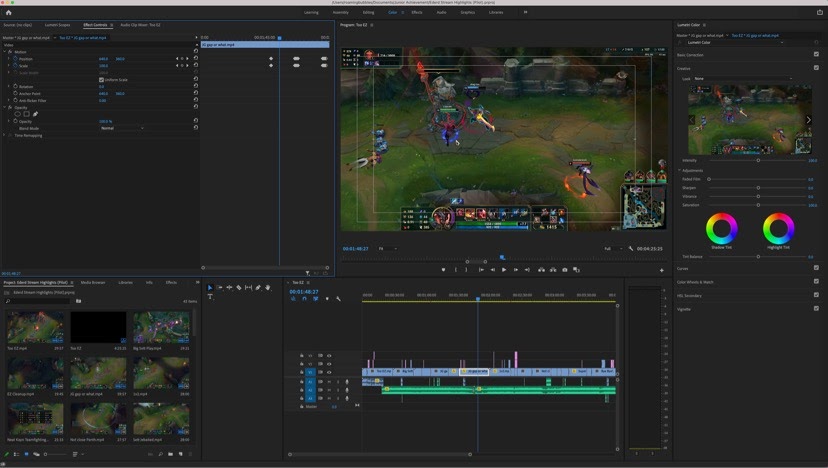
Task: Step back one frame in Program monitor
Action: [492, 270]
